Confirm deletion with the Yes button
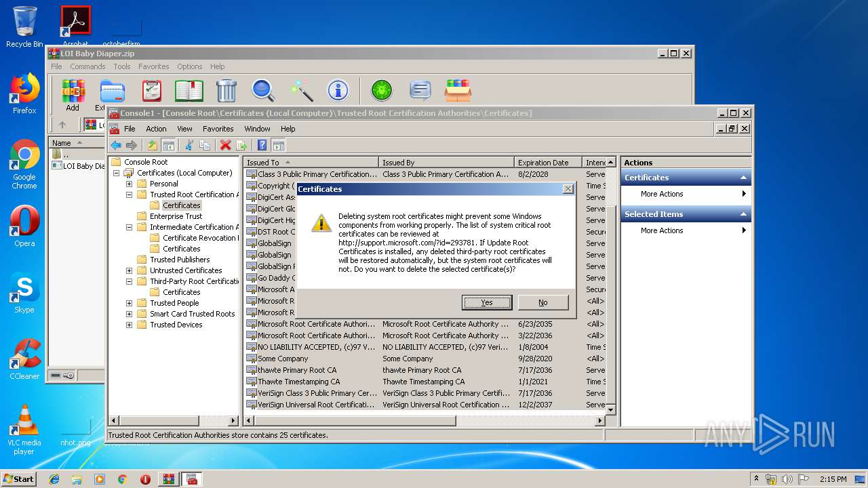Viewport: 868px width, 488px height. pyautogui.click(x=487, y=302)
